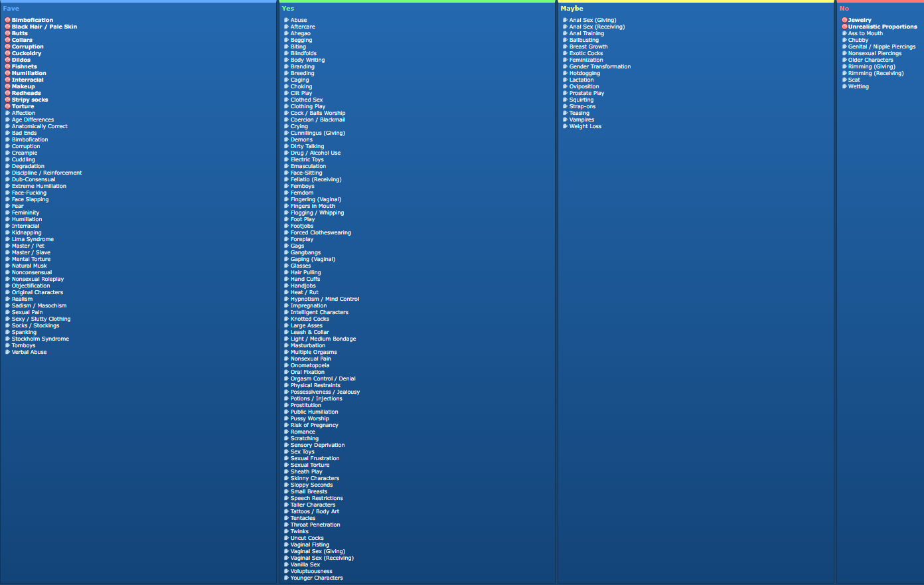Select Physical Restraints in the Yes list

pyautogui.click(x=315, y=385)
